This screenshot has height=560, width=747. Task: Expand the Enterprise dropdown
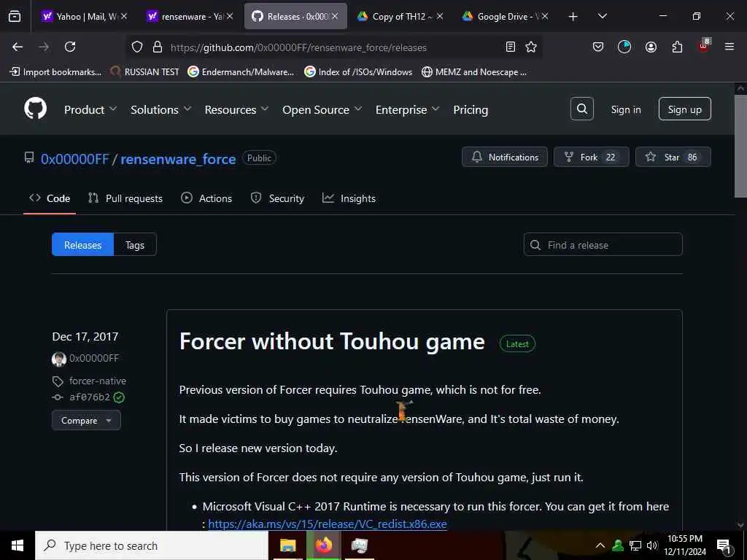pos(407,109)
